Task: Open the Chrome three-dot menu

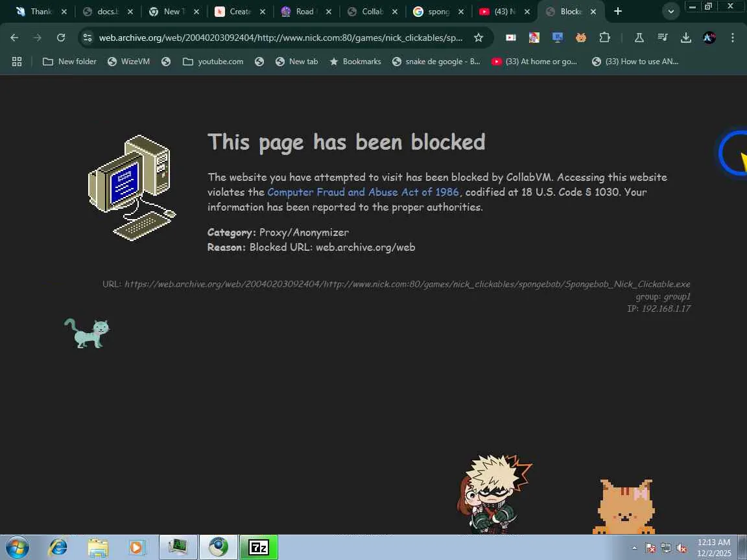Action: [732, 38]
